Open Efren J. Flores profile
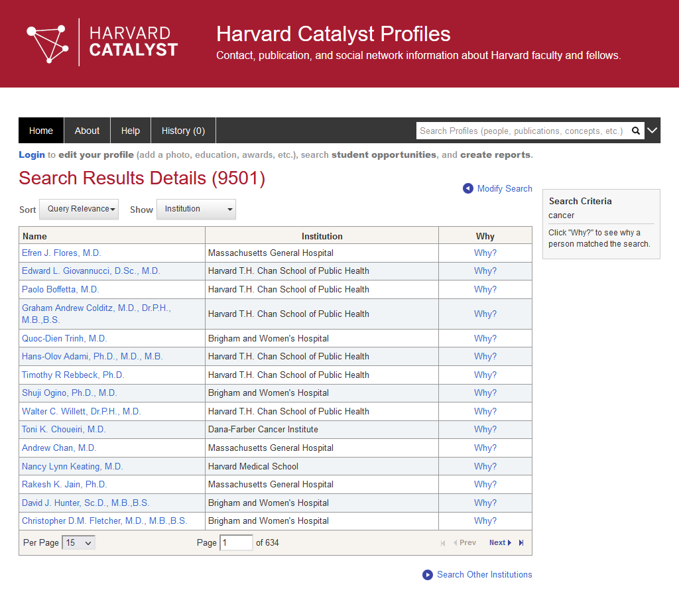Screen dimensions: 679x616 click(x=62, y=253)
